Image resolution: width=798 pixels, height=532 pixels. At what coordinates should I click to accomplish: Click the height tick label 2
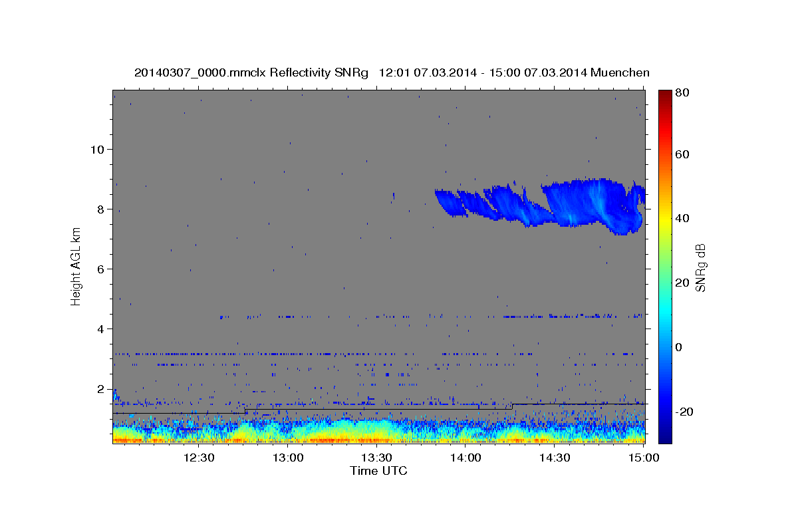pyautogui.click(x=99, y=388)
